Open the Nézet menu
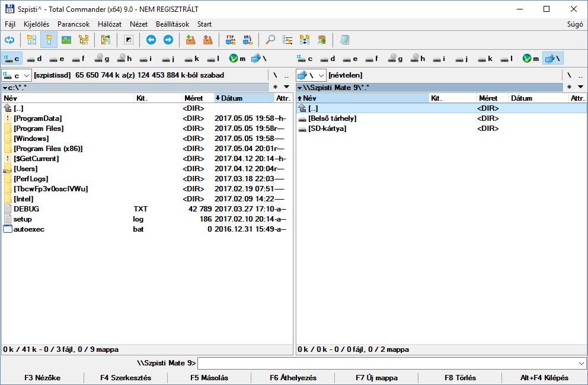588x385 pixels. tap(138, 24)
